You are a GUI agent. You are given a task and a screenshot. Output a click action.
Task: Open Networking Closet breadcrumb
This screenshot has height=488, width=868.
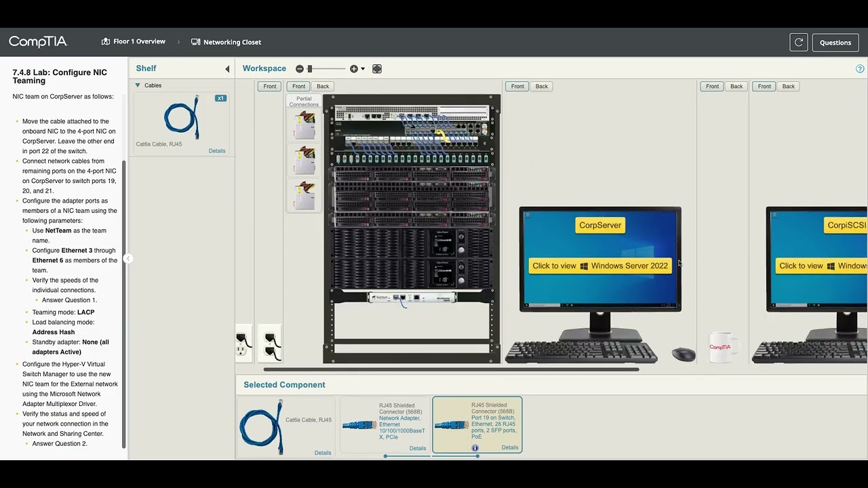click(232, 42)
